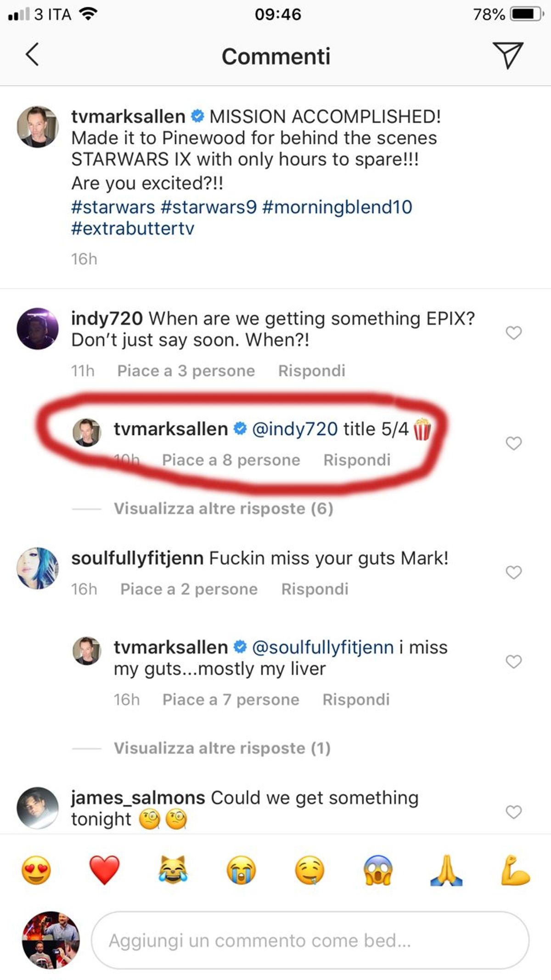Reply to soulfullyfitjenn's comment via Rispondi
551x980 pixels.
point(315,589)
